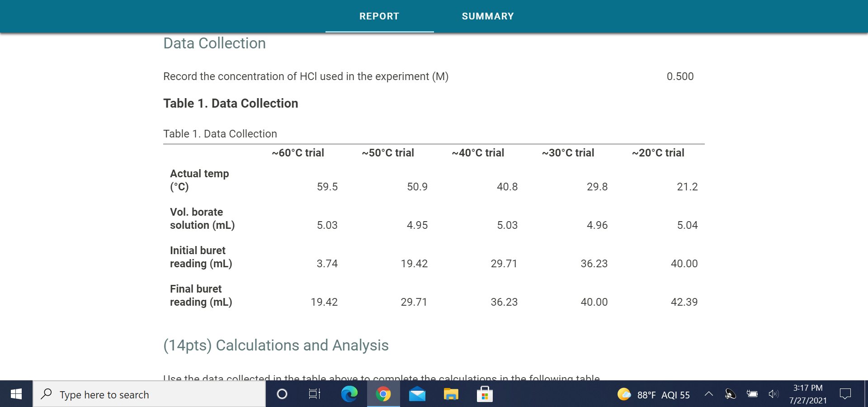Image resolution: width=868 pixels, height=407 pixels.
Task: Switch to Google Chrome on the taskbar
Action: pyautogui.click(x=383, y=394)
